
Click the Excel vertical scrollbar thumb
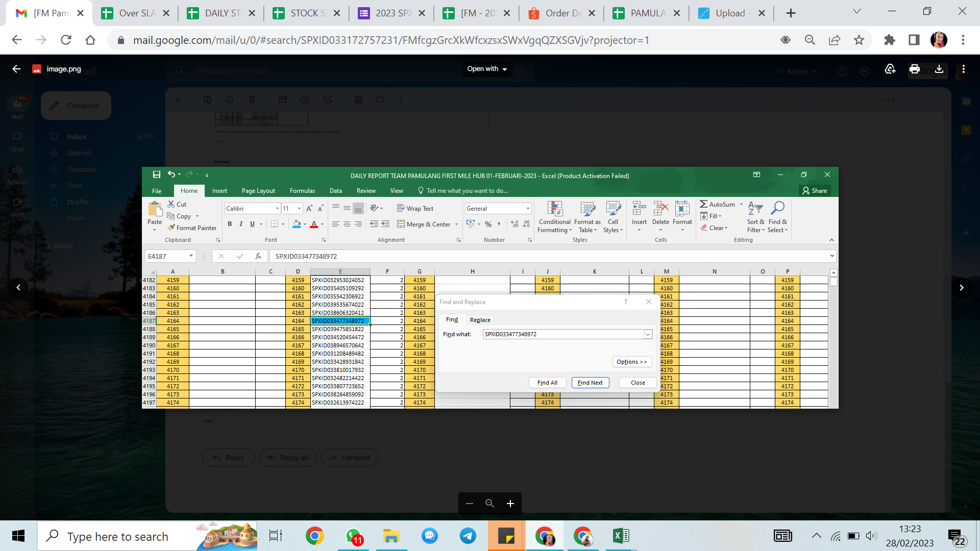(x=834, y=282)
